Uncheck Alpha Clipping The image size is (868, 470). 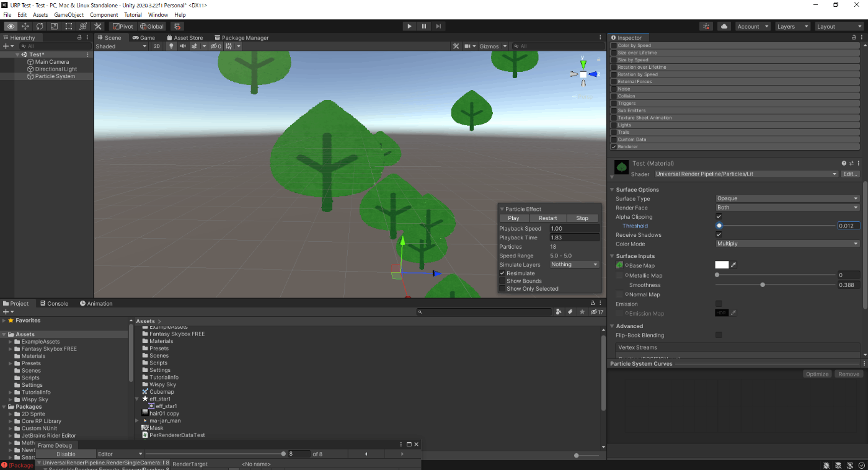[x=719, y=216]
